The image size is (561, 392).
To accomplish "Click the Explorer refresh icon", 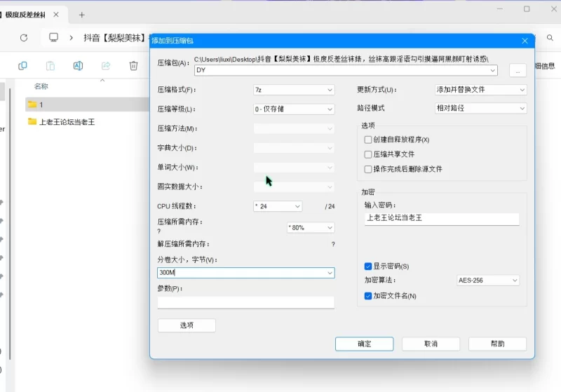I will (24, 38).
